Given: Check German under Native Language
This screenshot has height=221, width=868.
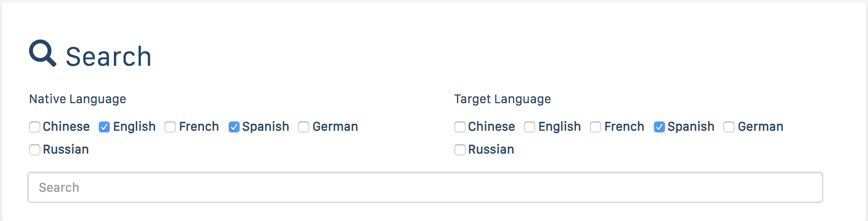Looking at the screenshot, I should pyautogui.click(x=304, y=127).
